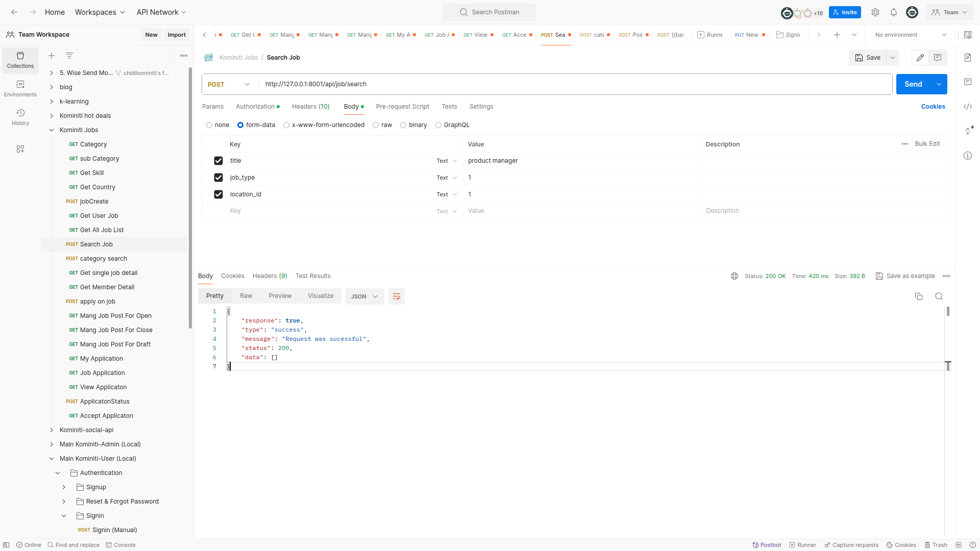Click the search response magnifier icon

tap(939, 296)
